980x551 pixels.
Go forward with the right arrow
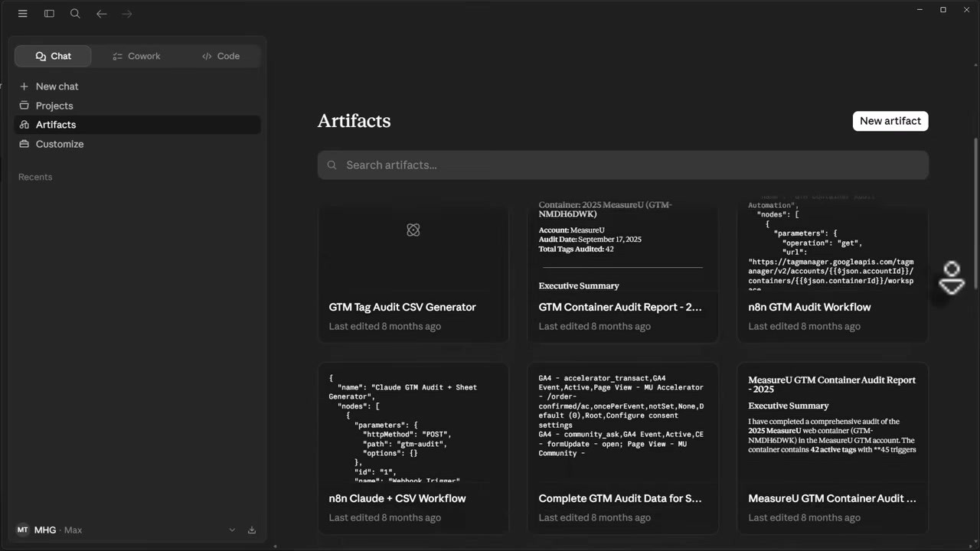click(127, 14)
